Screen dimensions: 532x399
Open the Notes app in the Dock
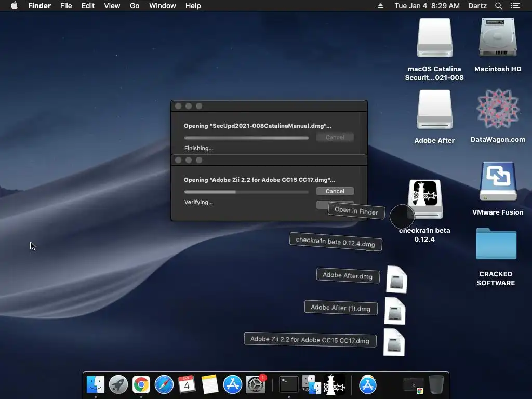pyautogui.click(x=210, y=384)
